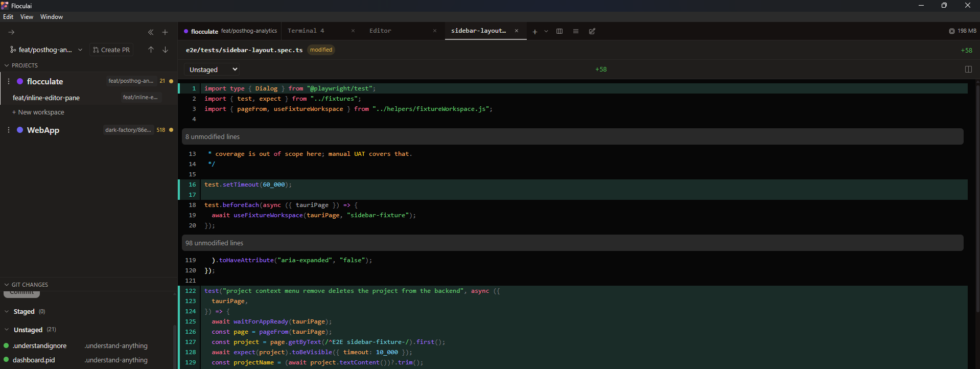Open the branch dropdown feat/posthog-an...
980x369 pixels.
46,50
